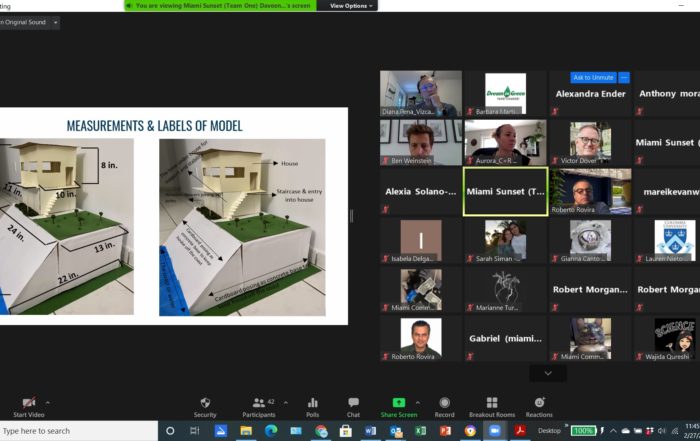Start recording with the Record button

[x=444, y=407]
